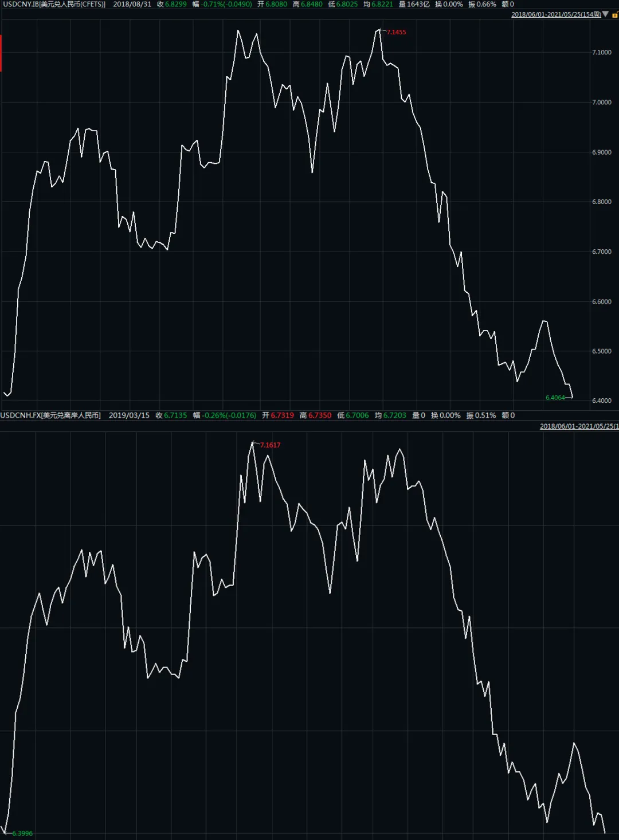Click the -0.71%(-0.0490) change value
Viewport: 619px width, 840px height.
point(226,4)
